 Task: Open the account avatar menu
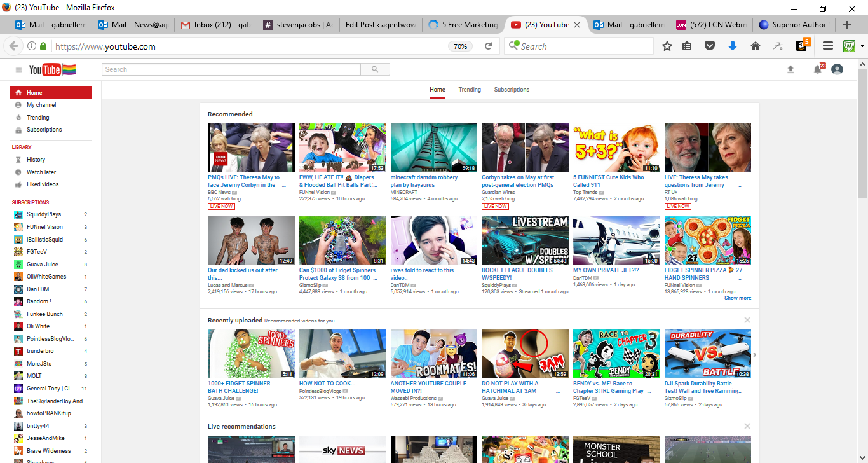click(837, 69)
